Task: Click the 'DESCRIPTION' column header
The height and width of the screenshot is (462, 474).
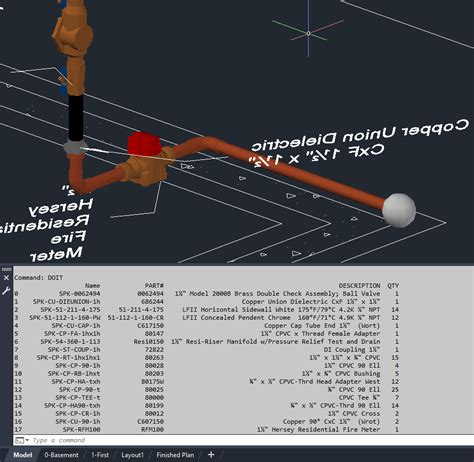Action: click(359, 286)
